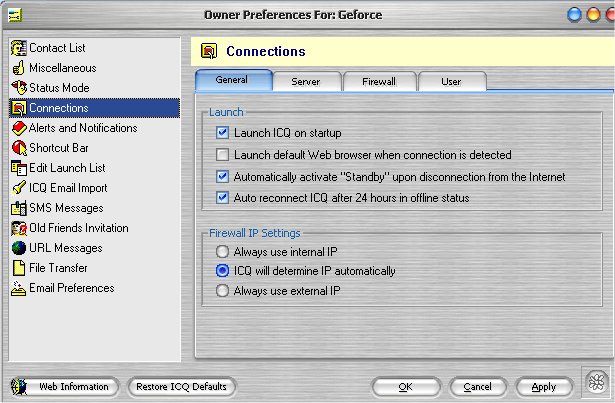Open the Firewall tab
Image resolution: width=615 pixels, height=403 pixels.
point(379,82)
